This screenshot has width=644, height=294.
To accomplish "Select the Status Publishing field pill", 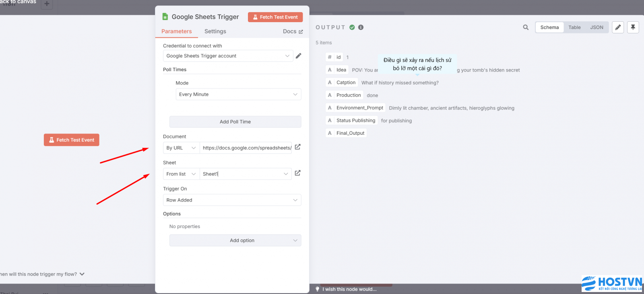I will point(351,121).
